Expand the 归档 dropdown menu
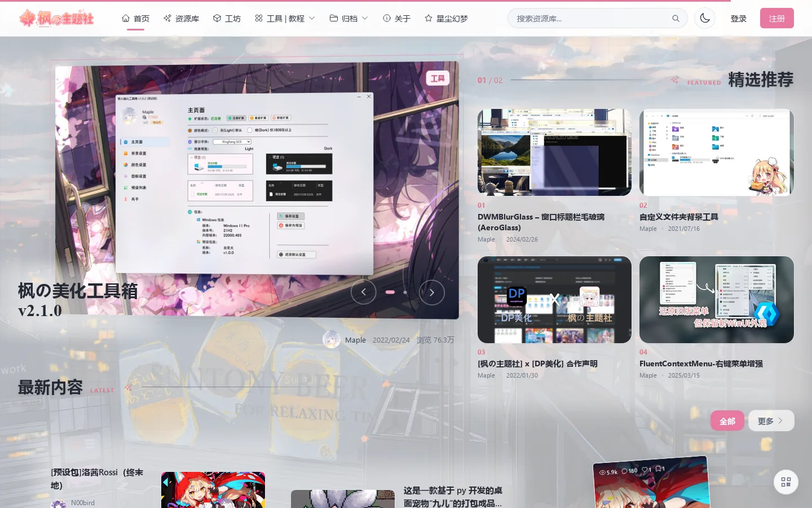The width and height of the screenshot is (812, 508). [x=349, y=19]
